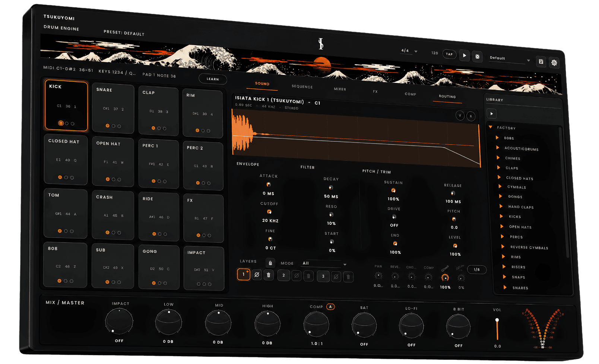599x364 pixels.
Task: Open the Comp tab
Action: (411, 94)
